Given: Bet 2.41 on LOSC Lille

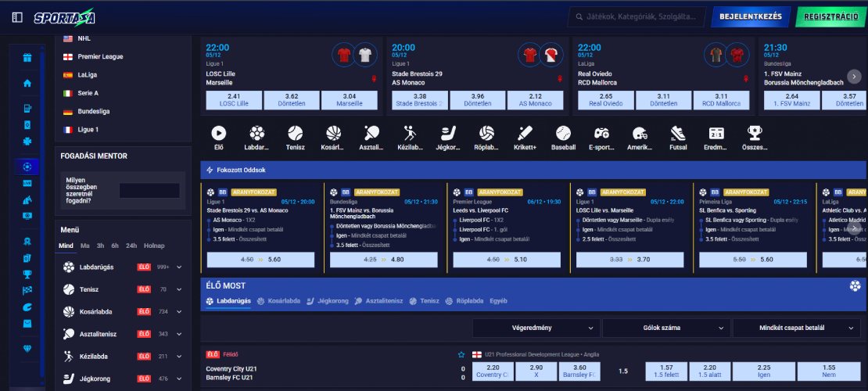Looking at the screenshot, I should pyautogui.click(x=234, y=100).
